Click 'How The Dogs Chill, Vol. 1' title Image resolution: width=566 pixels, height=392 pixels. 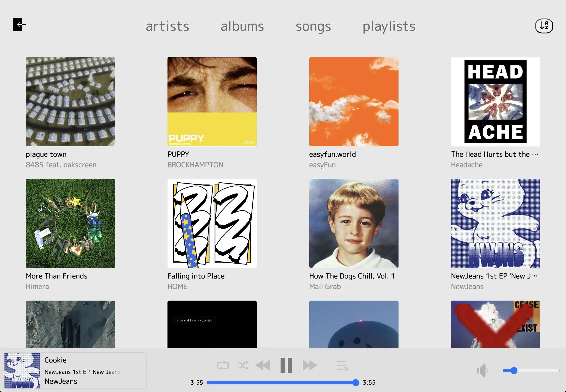pyautogui.click(x=352, y=276)
